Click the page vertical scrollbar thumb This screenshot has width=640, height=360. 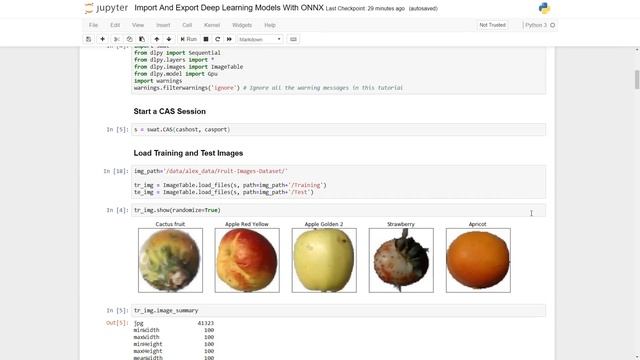(637, 79)
